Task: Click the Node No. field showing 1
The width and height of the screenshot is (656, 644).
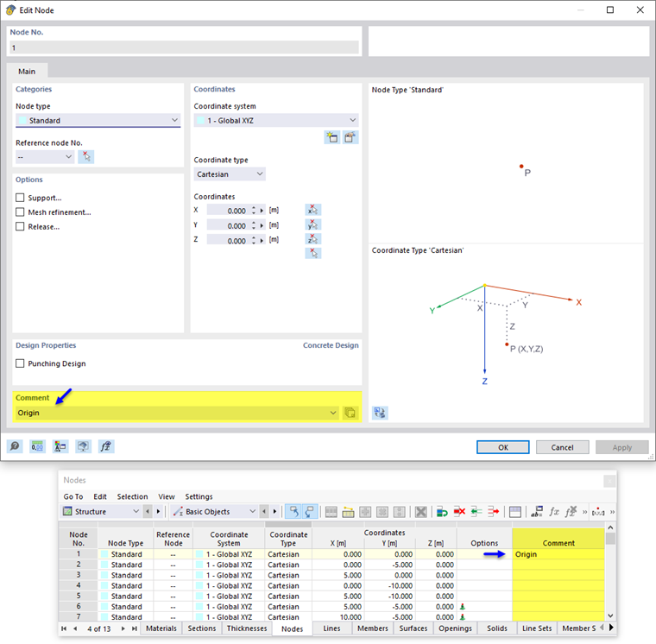Action: pyautogui.click(x=184, y=47)
